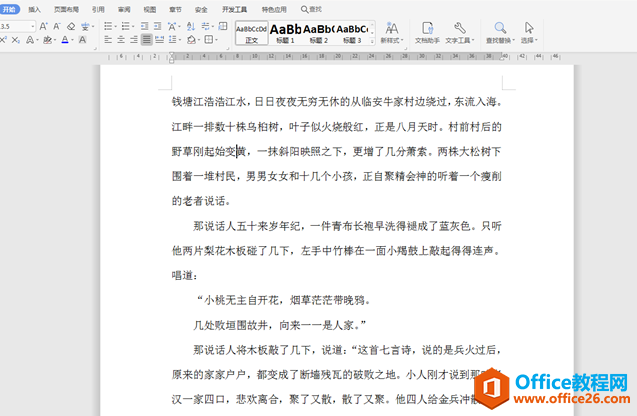Increase paragraph indent
The height and width of the screenshot is (416, 637).
158,27
